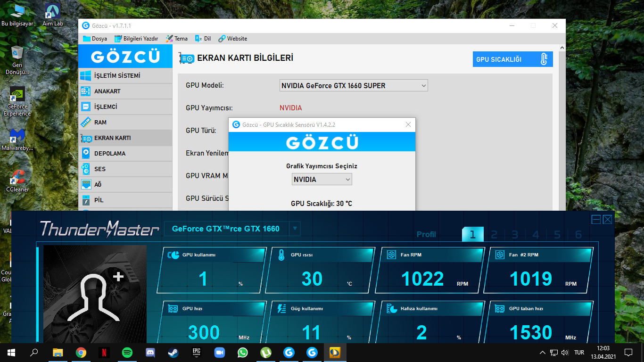Viewport: 644px width, 362px height.
Task: Open uTorrent from the taskbar
Action: 266,352
